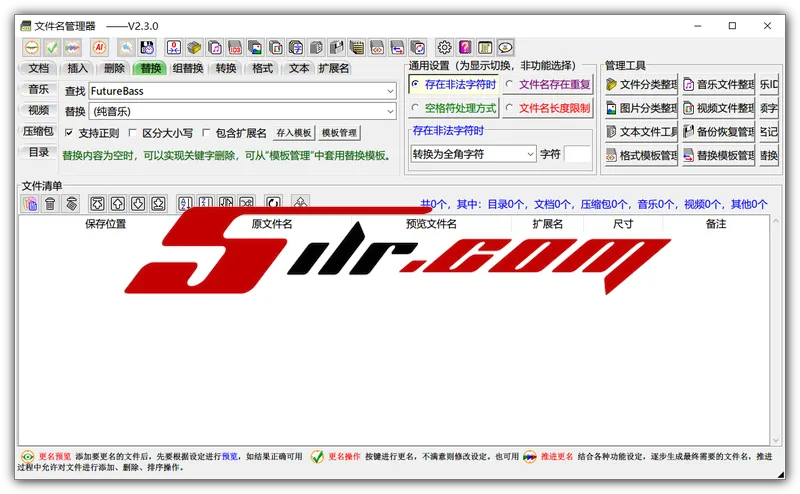This screenshot has width=800, height=494.
Task: Open the 扩展名 tab
Action: pyautogui.click(x=334, y=68)
